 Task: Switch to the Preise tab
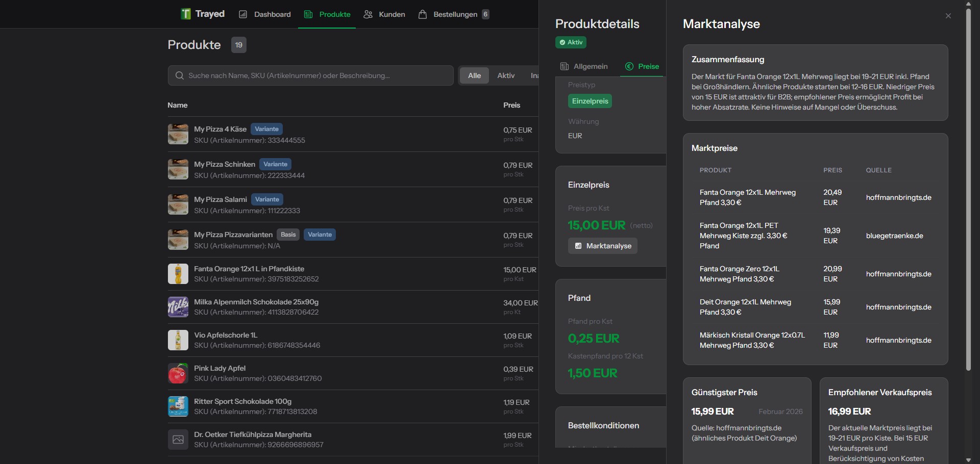(642, 66)
